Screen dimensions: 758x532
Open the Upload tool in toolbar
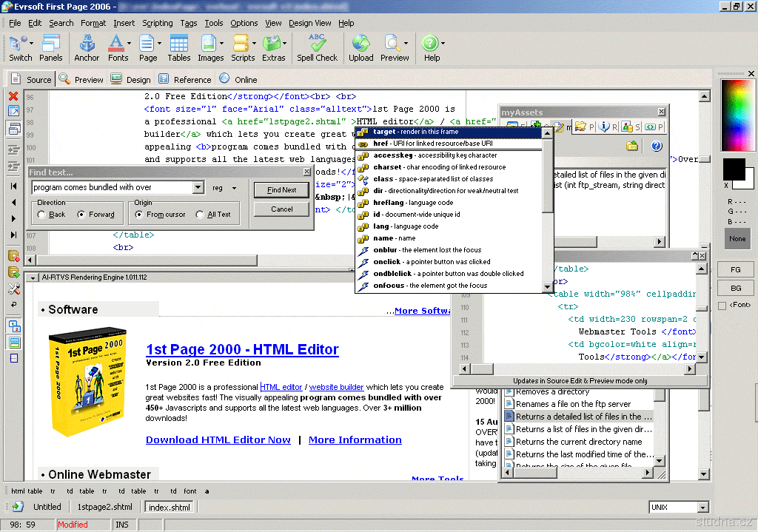point(360,47)
